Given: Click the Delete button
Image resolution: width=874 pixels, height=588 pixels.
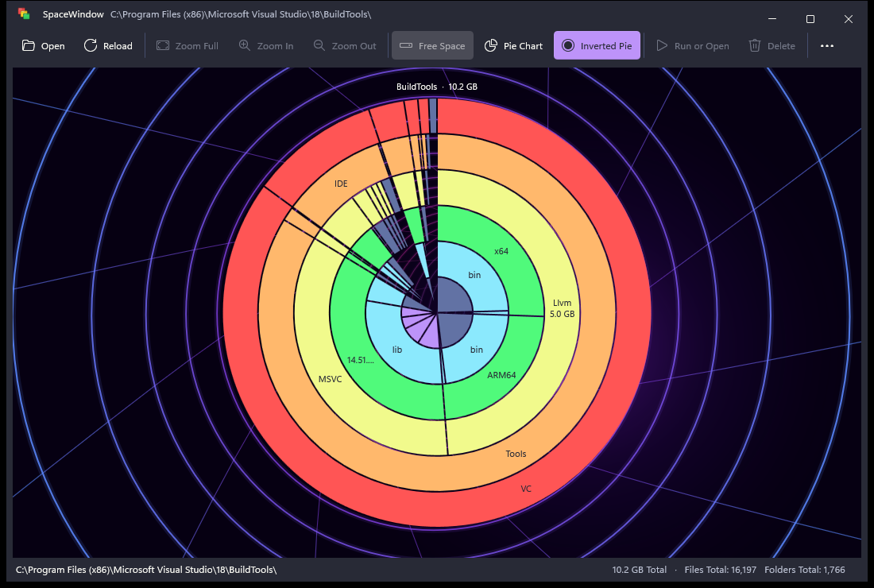Looking at the screenshot, I should 772,46.
